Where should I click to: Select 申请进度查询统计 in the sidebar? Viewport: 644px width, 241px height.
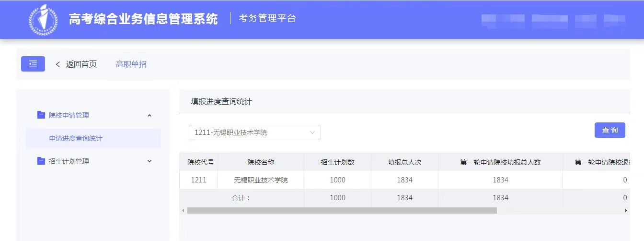(76, 138)
